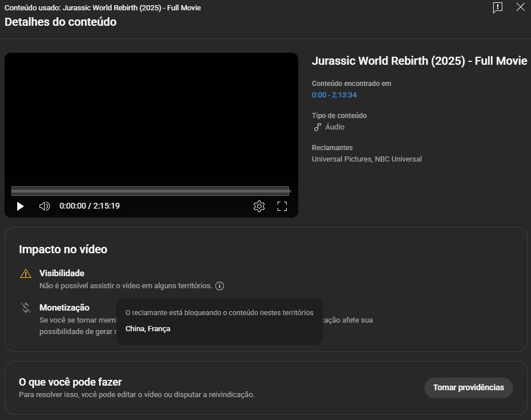Click the 'Tipo de conteúdo' label
The width and height of the screenshot is (531, 420).
(339, 116)
